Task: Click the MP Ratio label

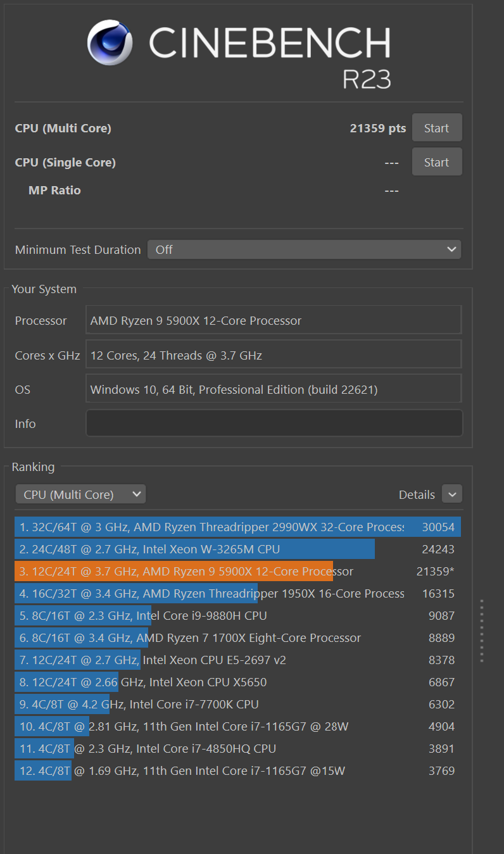Action: tap(54, 191)
